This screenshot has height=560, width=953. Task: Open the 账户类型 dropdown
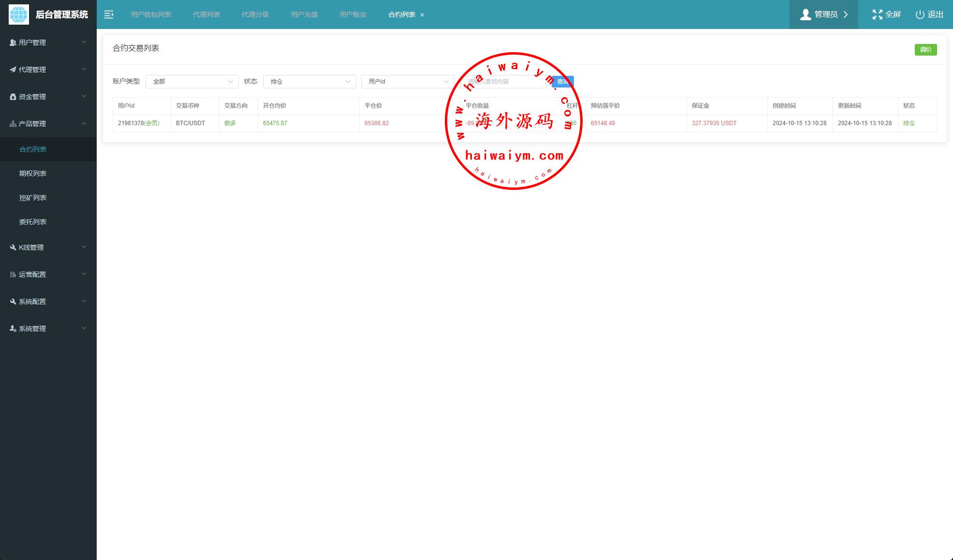pos(192,82)
